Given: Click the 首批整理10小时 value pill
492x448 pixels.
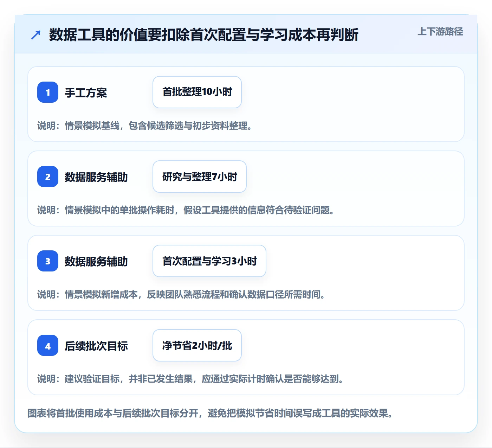Looking at the screenshot, I should [x=197, y=92].
